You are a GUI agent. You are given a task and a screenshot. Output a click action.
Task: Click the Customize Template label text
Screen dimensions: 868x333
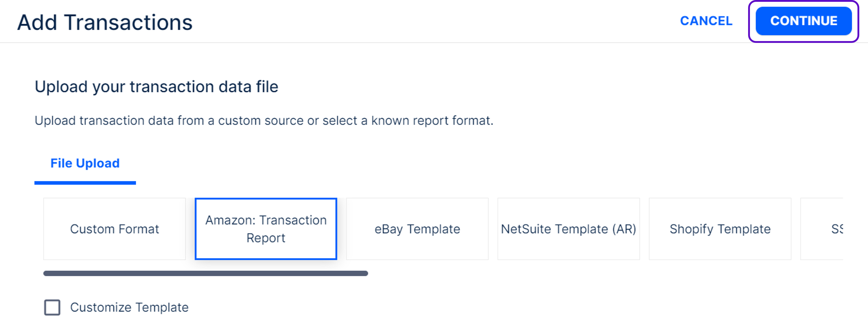129,308
